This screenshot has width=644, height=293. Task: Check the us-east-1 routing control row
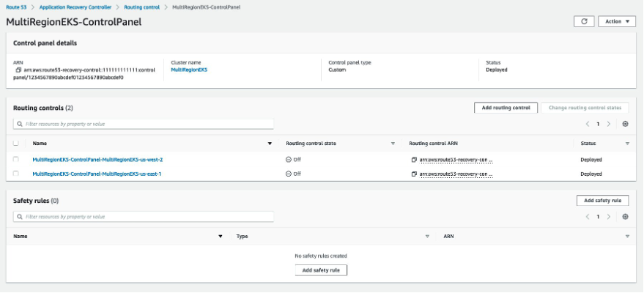tap(15, 174)
